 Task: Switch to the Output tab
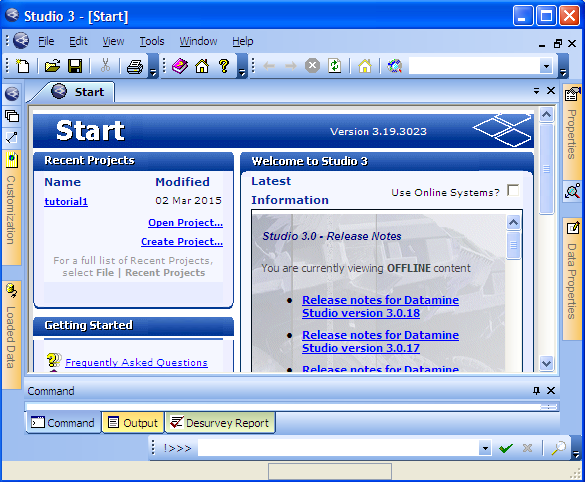click(x=133, y=423)
